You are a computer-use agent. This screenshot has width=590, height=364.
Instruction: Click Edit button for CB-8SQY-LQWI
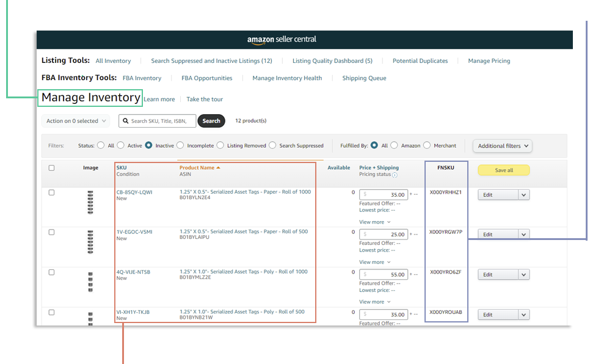pyautogui.click(x=498, y=195)
